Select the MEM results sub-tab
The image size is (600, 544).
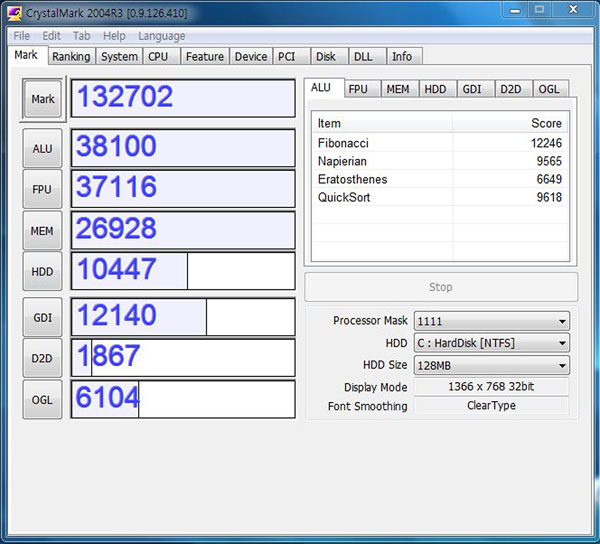click(399, 89)
